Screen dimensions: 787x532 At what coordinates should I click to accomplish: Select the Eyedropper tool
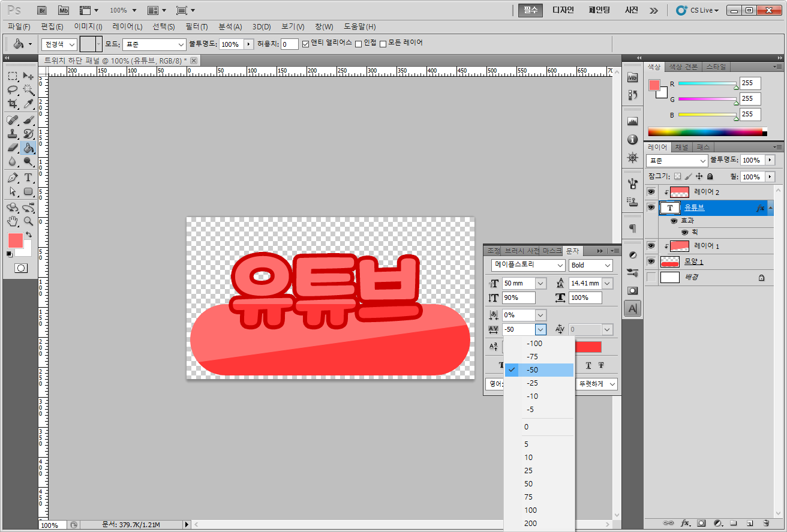pos(28,104)
